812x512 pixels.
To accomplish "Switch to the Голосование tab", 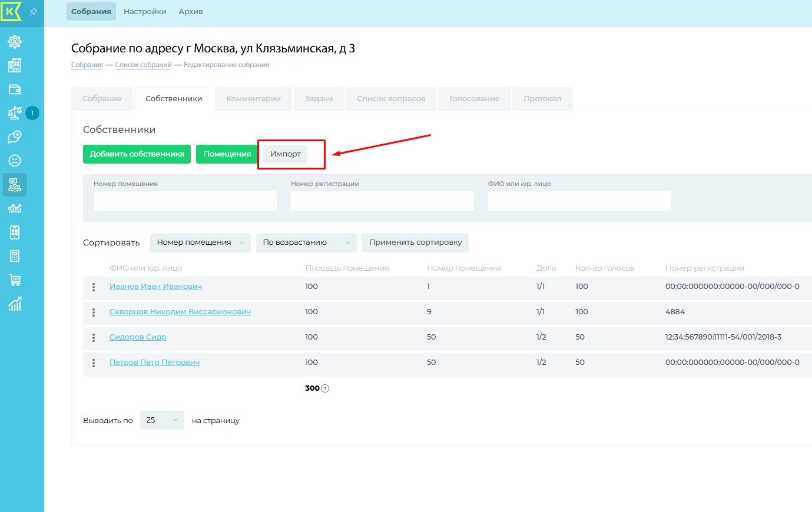I will (474, 99).
